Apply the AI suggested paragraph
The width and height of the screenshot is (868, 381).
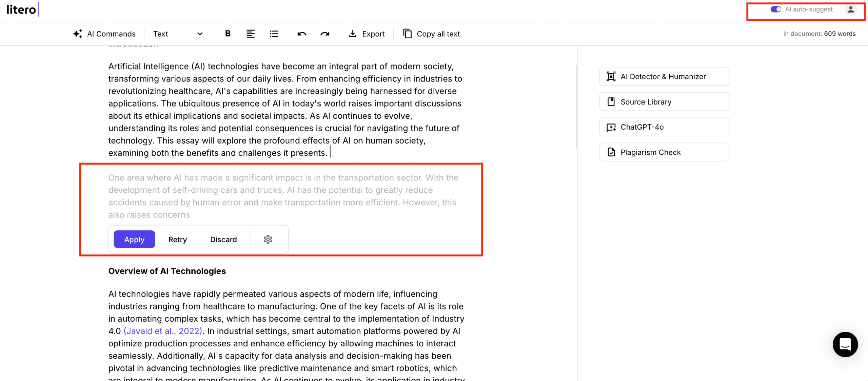click(134, 239)
